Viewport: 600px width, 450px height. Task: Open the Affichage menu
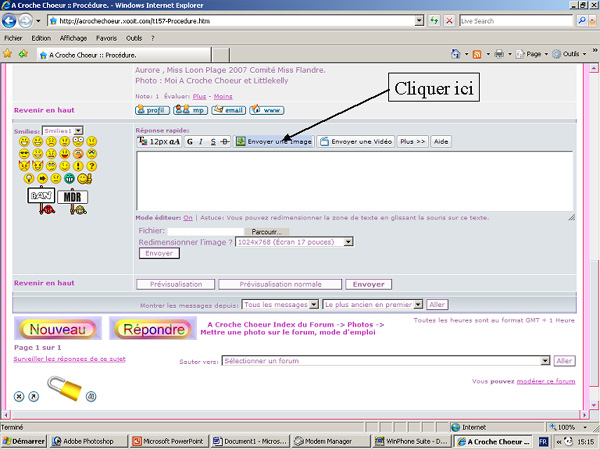(73, 38)
